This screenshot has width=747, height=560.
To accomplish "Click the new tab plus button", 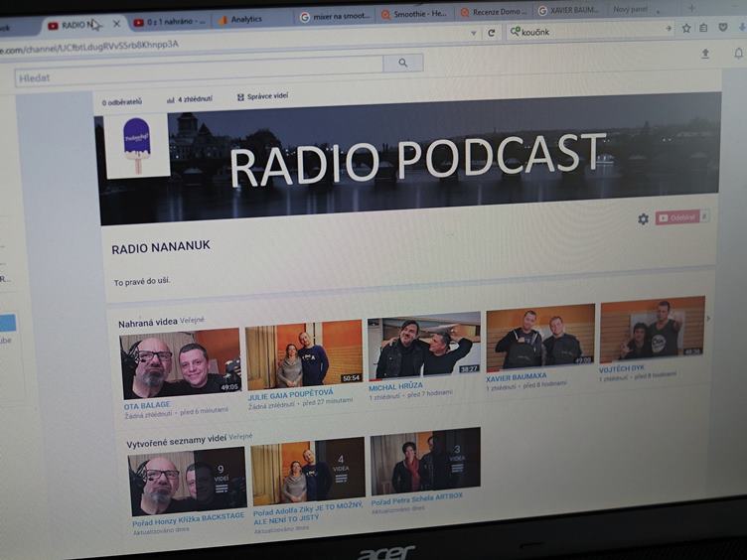I will pyautogui.click(x=692, y=8).
